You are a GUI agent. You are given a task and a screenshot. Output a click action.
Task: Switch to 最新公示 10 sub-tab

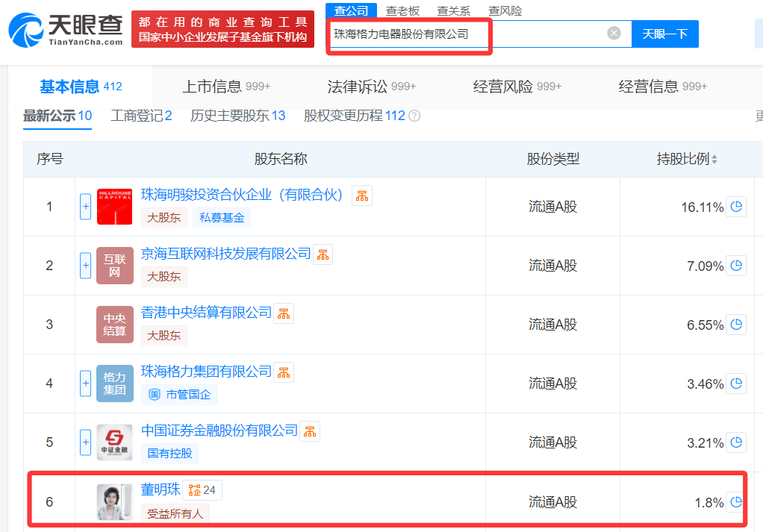57,116
